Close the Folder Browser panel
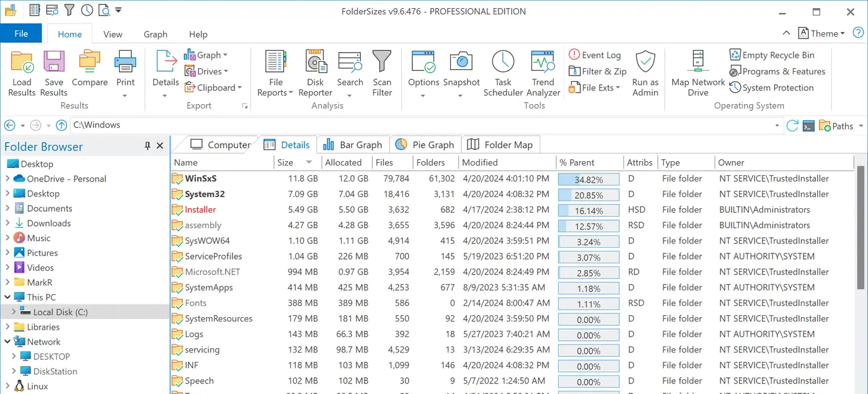 [160, 146]
